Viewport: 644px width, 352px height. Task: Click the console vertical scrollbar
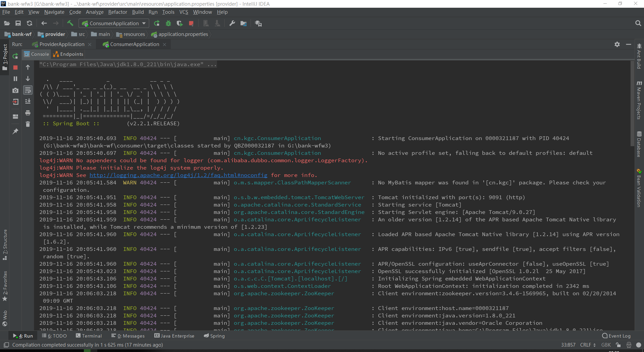pyautogui.click(x=633, y=104)
